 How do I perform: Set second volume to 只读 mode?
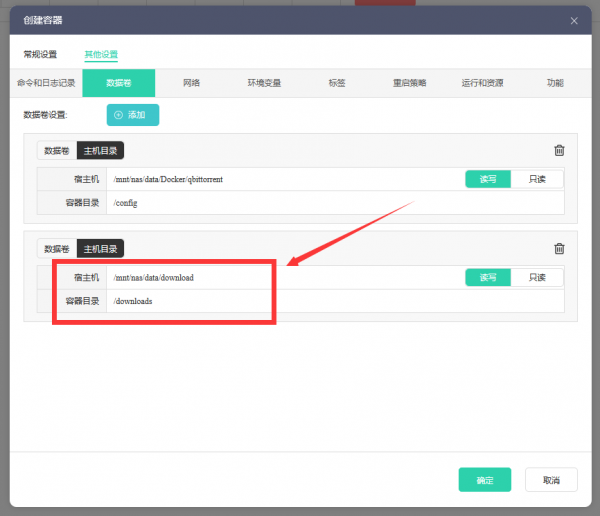(537, 277)
